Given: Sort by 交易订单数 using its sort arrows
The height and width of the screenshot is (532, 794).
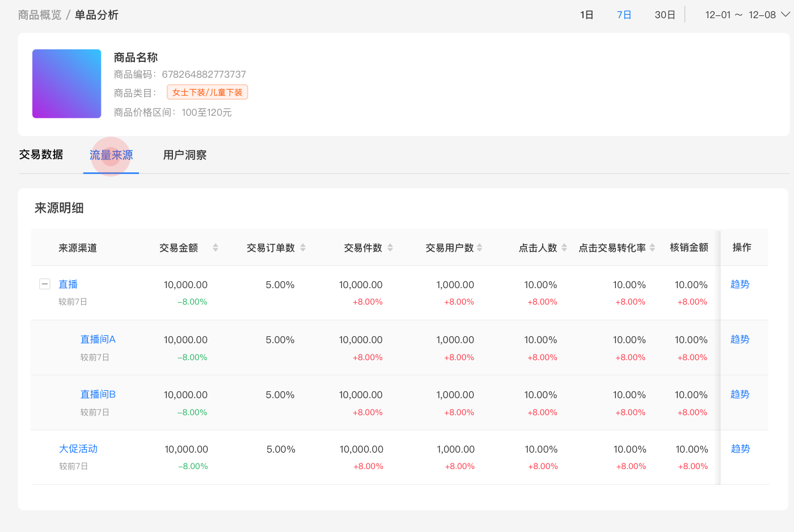Looking at the screenshot, I should 303,247.
